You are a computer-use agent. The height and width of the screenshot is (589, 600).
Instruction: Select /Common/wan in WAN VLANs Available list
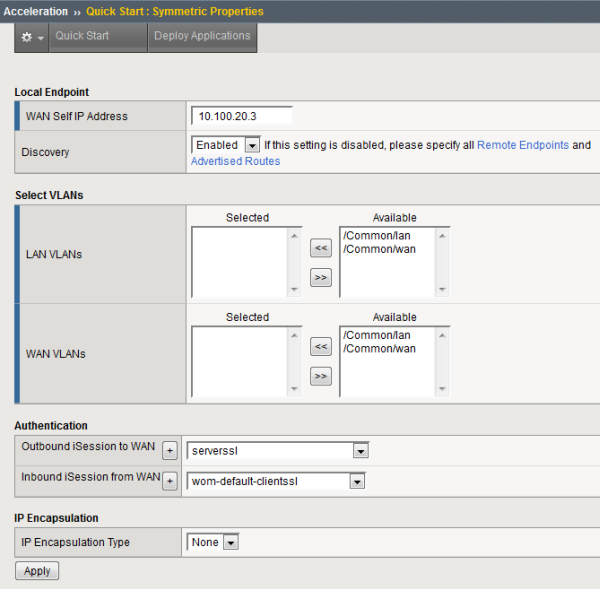pos(379,348)
